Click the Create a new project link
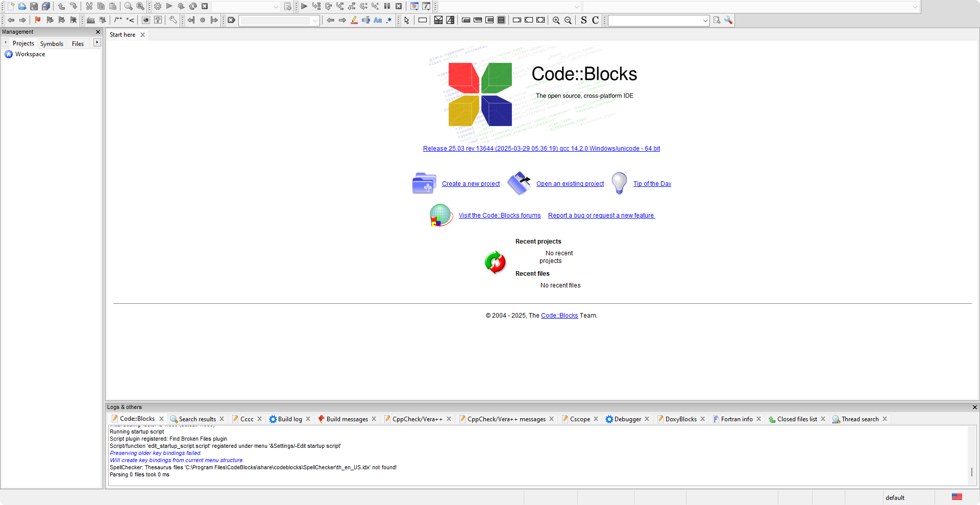The height and width of the screenshot is (505, 980). coord(471,184)
